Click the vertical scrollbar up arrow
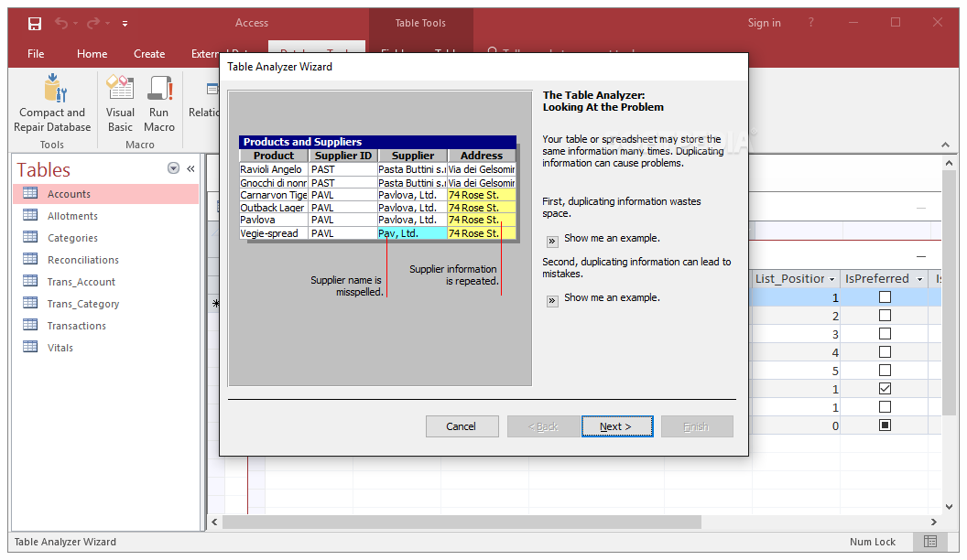967x560 pixels. pyautogui.click(x=949, y=163)
